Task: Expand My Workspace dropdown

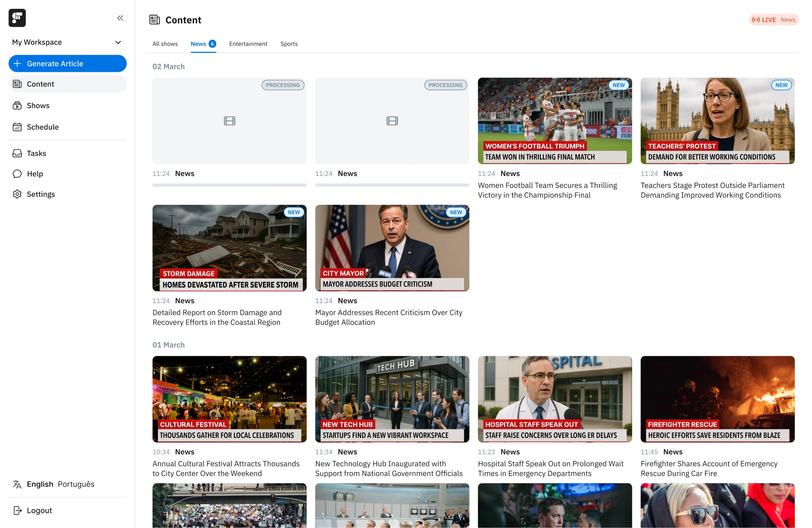Action: tap(118, 42)
